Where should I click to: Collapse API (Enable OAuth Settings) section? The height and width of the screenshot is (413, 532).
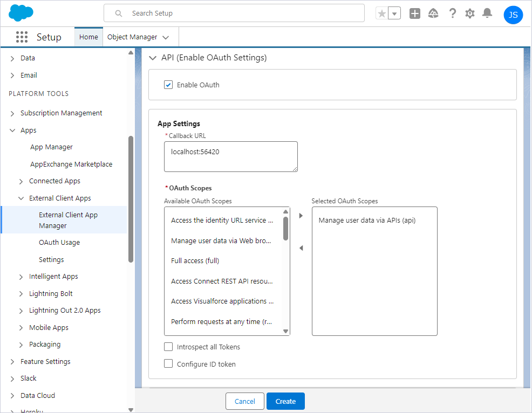click(153, 58)
